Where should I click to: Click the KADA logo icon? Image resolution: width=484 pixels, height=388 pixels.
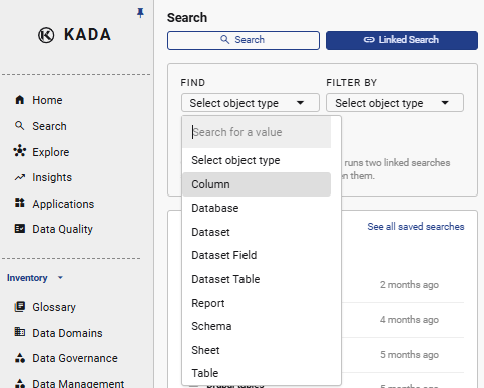[x=46, y=35]
